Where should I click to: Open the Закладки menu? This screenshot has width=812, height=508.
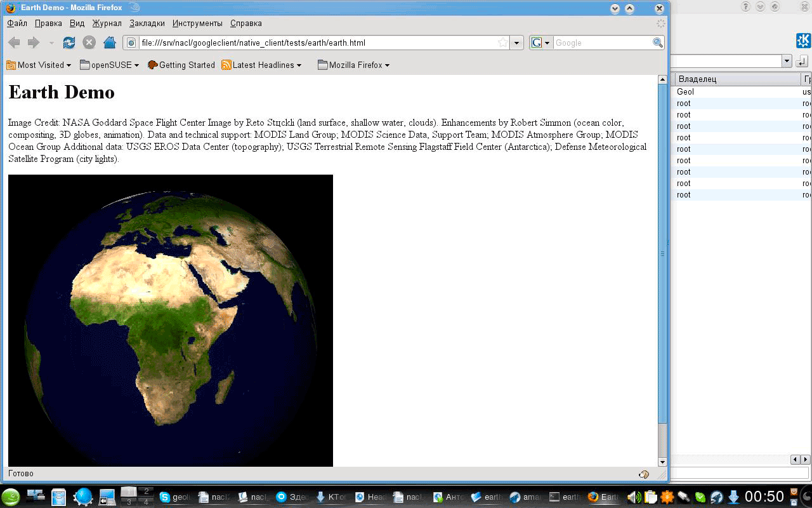point(147,23)
